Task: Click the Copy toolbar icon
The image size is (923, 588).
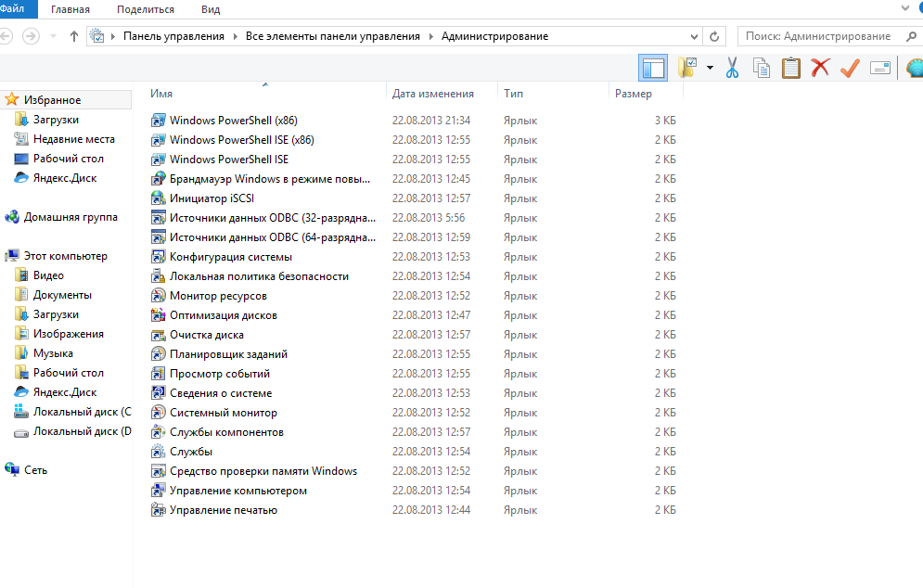Action: pyautogui.click(x=762, y=68)
